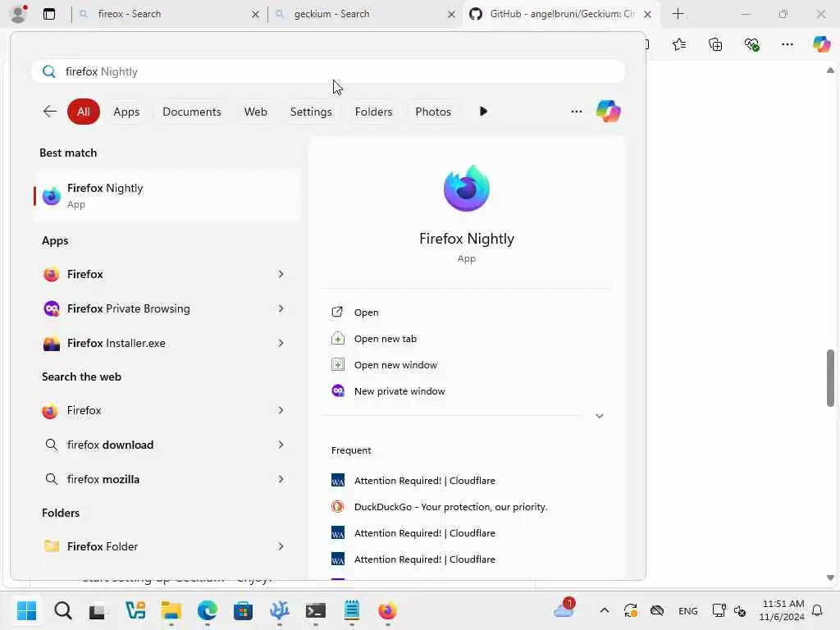
Task: Open Microsoft Edge from taskbar
Action: point(208,610)
